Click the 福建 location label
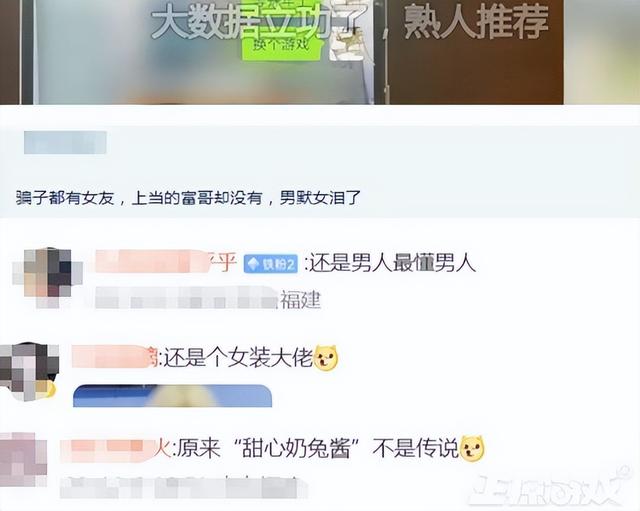Viewport: 640px width, 511px height. pos(300,300)
